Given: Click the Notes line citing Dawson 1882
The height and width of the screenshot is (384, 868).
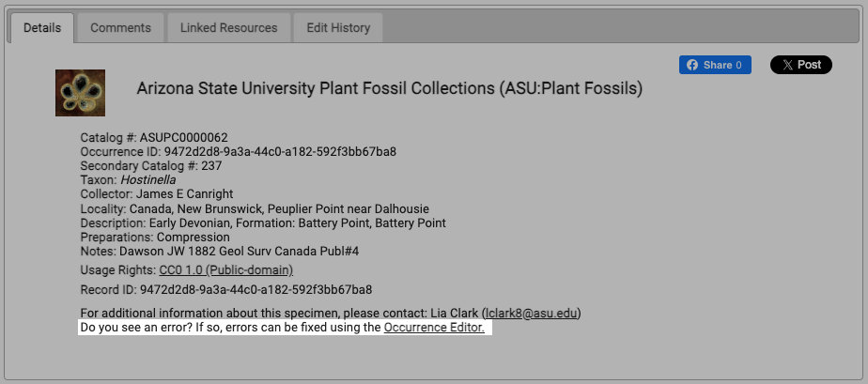Looking at the screenshot, I should click(220, 252).
